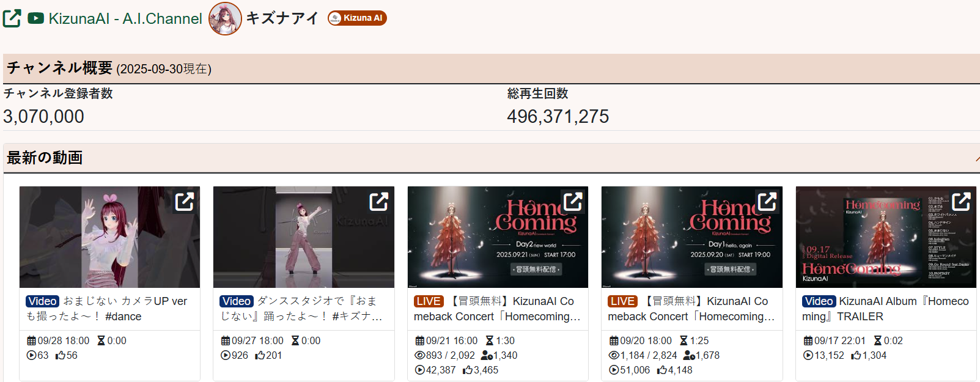This screenshot has width=980, height=382.
Task: Open the KizunaAI - A.I.Channel link
Action: coord(125,18)
